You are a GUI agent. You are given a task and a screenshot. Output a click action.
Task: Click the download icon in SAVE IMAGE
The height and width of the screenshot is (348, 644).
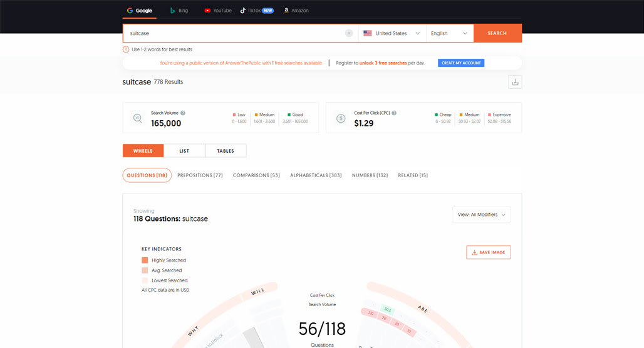[x=474, y=252]
